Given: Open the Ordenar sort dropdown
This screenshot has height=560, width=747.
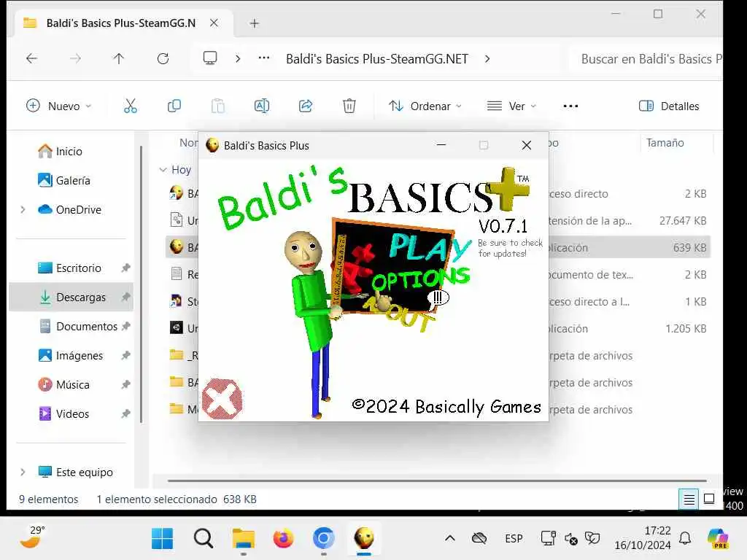Looking at the screenshot, I should click(425, 106).
